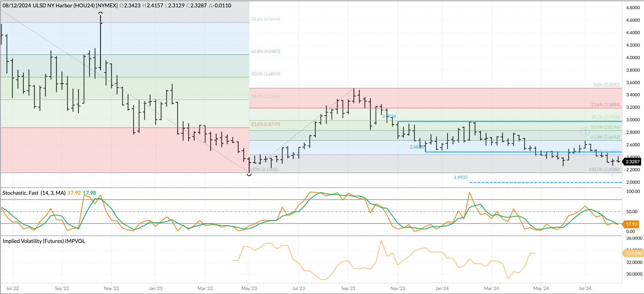644x294 pixels.
Task: Select the 78.6% (4.5644) Fibonacci label
Action: tap(265, 19)
